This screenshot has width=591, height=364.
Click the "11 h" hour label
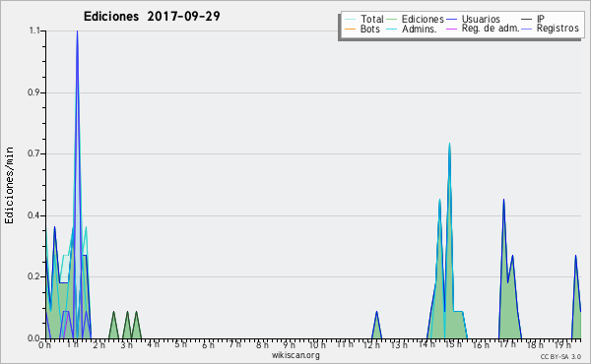click(x=345, y=344)
